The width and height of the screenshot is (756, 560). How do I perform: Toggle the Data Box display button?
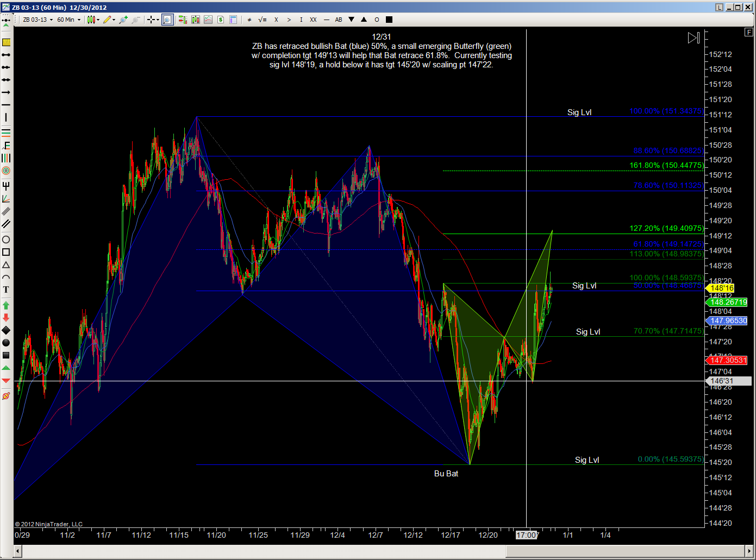233,20
